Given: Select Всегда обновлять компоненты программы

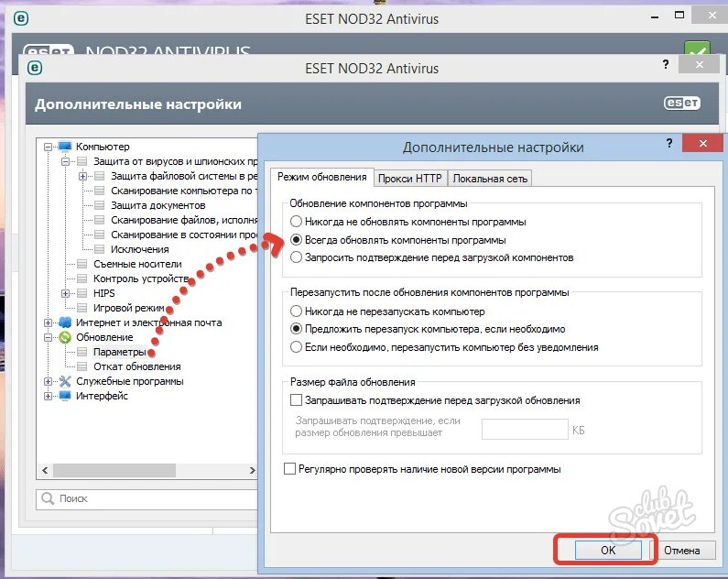Looking at the screenshot, I should 296,240.
